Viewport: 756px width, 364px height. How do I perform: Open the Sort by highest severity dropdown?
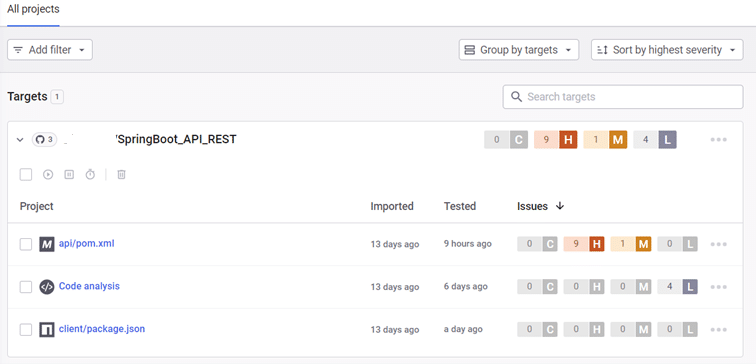click(667, 50)
